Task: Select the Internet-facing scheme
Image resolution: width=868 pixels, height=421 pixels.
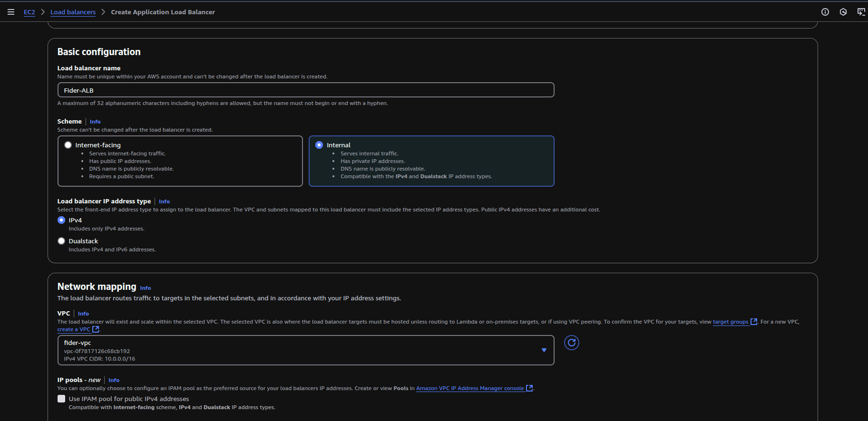Action: coord(68,145)
